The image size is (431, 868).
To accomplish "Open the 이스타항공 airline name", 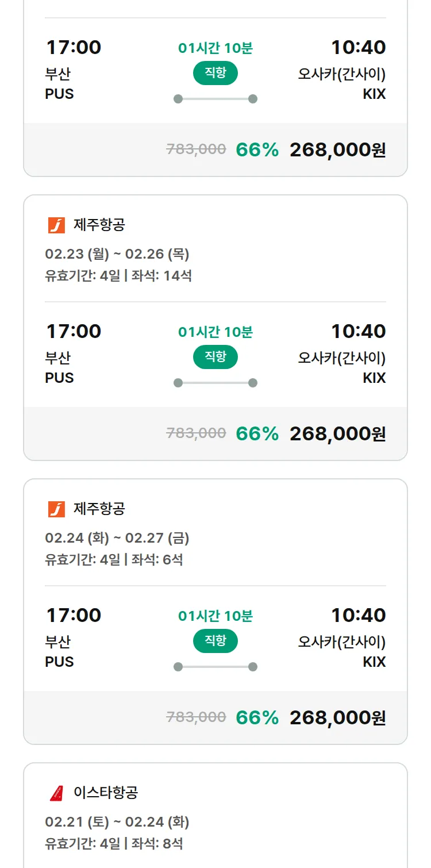I will tap(106, 793).
